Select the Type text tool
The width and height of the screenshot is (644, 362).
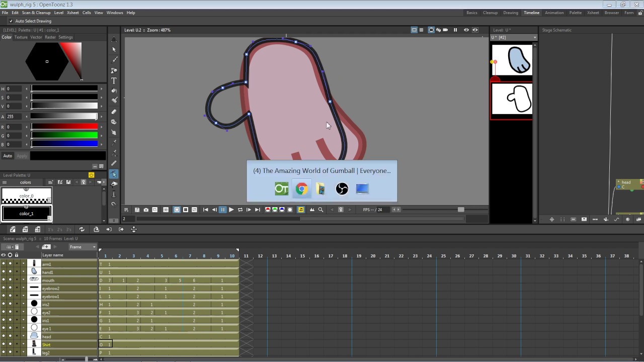pos(114,81)
